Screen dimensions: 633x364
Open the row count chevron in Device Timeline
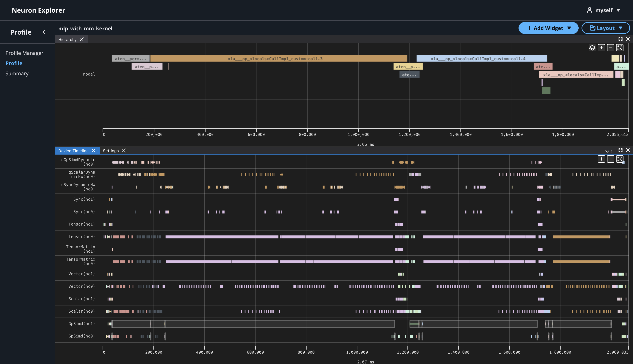pyautogui.click(x=607, y=151)
